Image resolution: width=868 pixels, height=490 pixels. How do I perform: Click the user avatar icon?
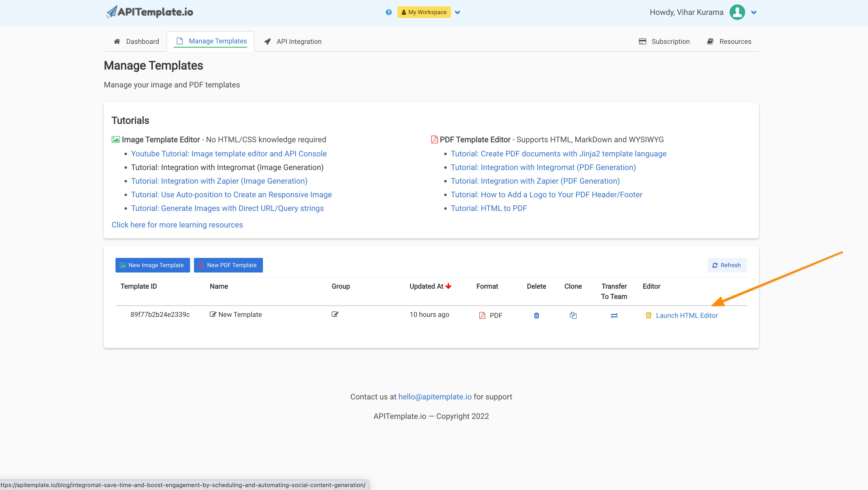(x=737, y=12)
